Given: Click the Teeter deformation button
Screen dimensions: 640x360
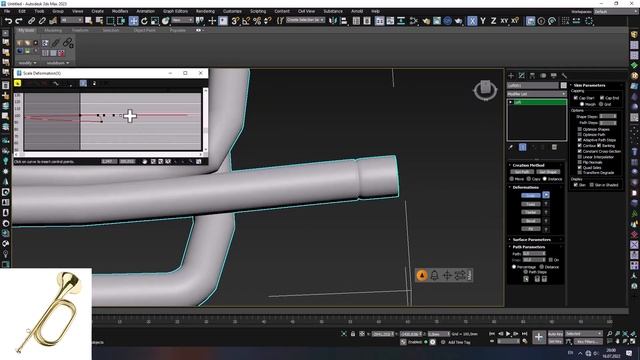Looking at the screenshot, I should (x=531, y=212).
